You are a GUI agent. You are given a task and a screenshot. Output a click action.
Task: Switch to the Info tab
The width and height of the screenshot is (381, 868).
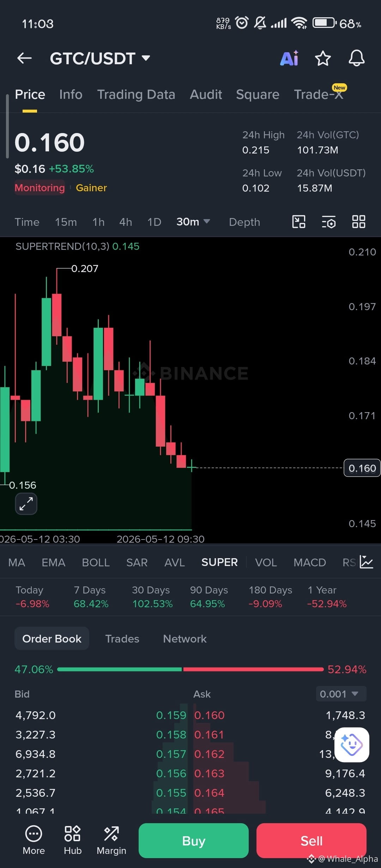tap(71, 95)
